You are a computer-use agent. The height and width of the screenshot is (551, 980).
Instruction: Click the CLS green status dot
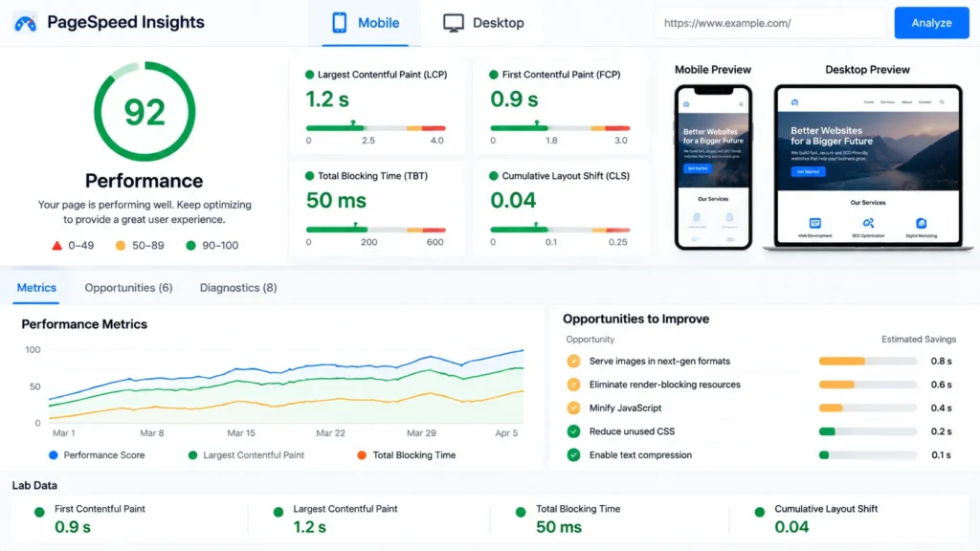click(494, 176)
